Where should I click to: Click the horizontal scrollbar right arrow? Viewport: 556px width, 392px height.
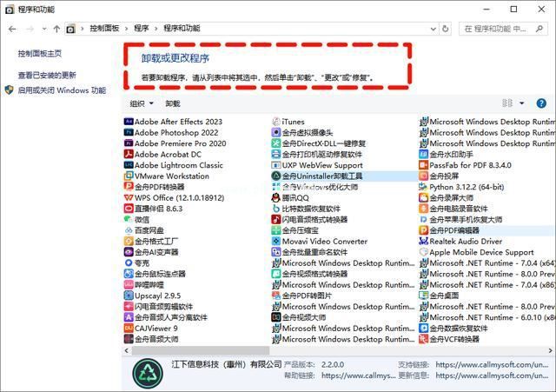(550, 350)
